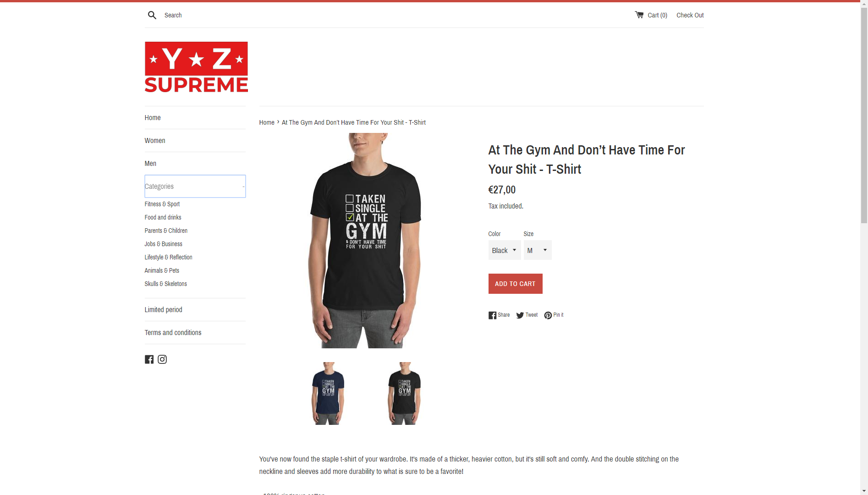Image resolution: width=868 pixels, height=495 pixels.
Task: Open Fitness & Sport category
Action: (162, 204)
